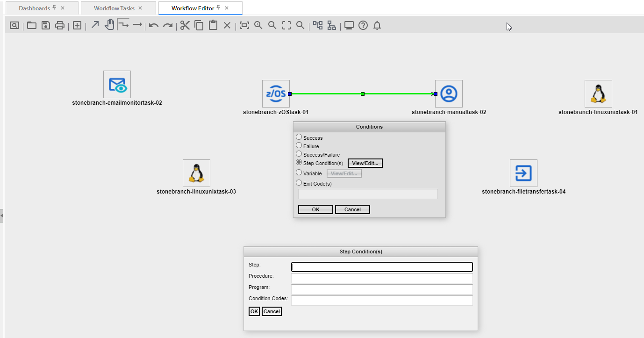
Task: Click the Print icon in toolbar
Action: tap(60, 25)
